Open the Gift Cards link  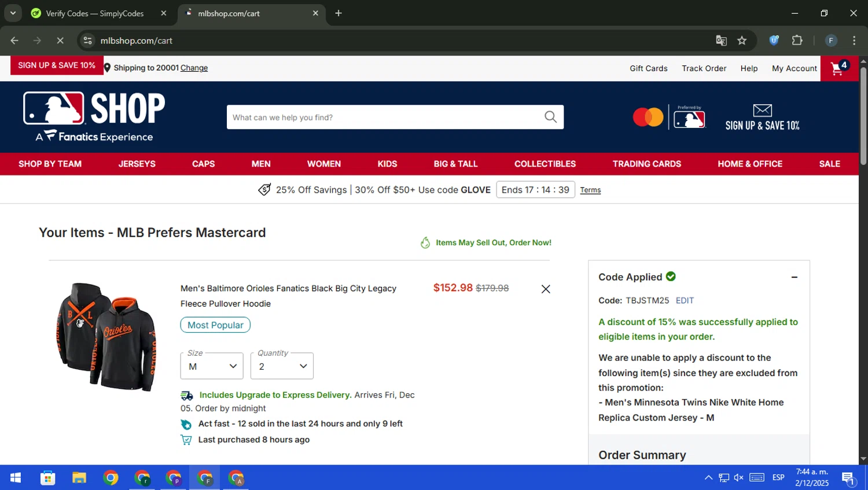pos(649,68)
